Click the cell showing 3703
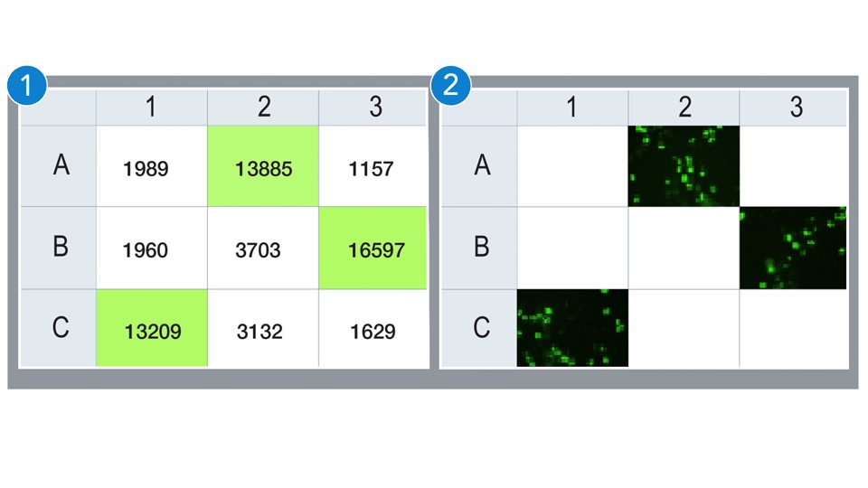This screenshot has width=868, height=488. coord(259,249)
